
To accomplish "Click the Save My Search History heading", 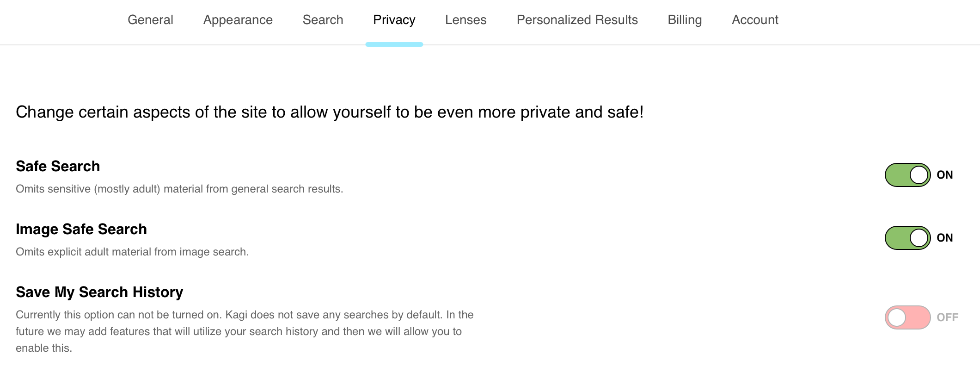I will pyautogui.click(x=99, y=292).
